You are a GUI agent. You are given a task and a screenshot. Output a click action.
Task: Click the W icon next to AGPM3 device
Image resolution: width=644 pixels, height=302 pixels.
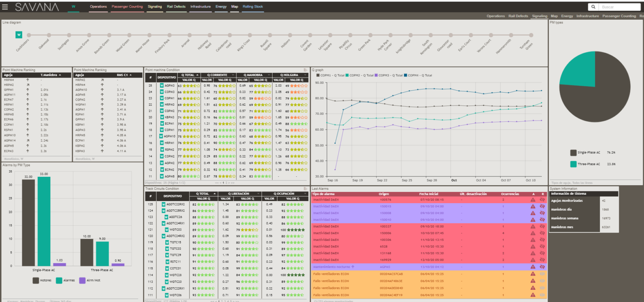pyautogui.click(x=162, y=85)
